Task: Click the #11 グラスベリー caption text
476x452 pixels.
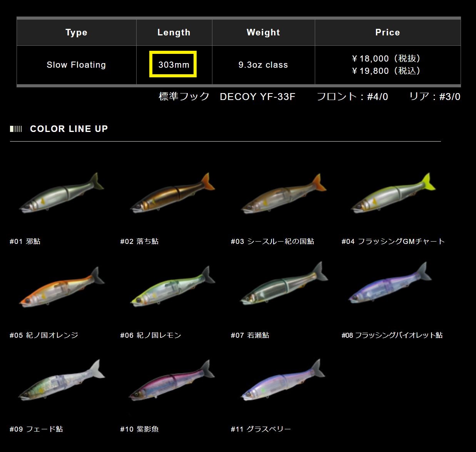Action: 261,429
